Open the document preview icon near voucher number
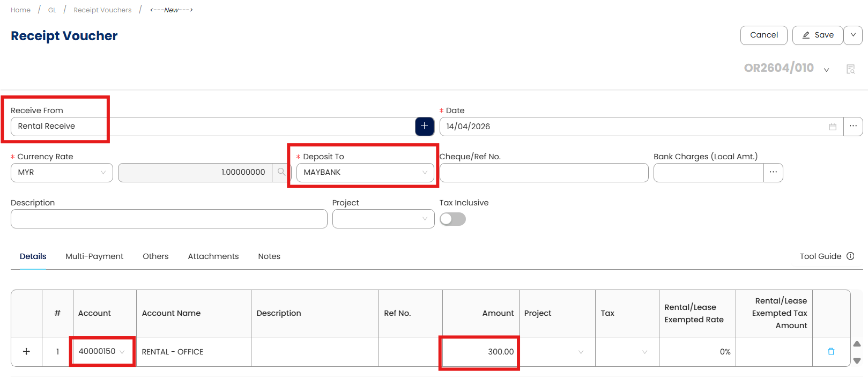The height and width of the screenshot is (377, 868). click(850, 69)
